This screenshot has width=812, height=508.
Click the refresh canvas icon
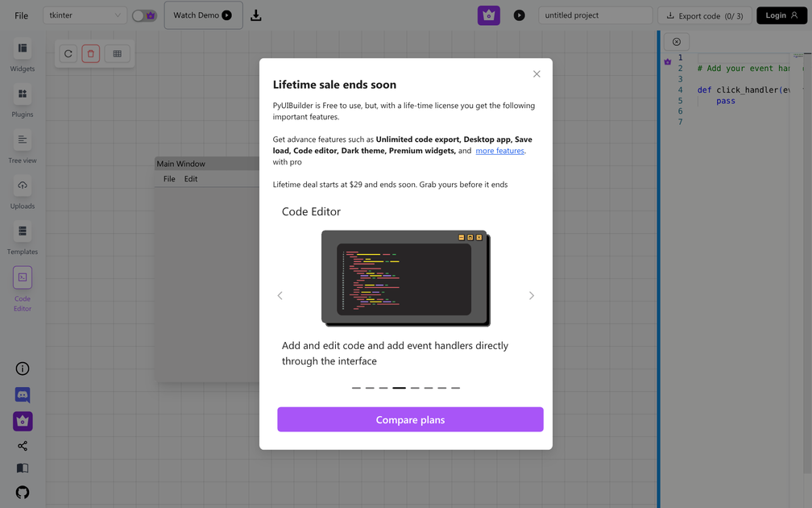(x=68, y=53)
